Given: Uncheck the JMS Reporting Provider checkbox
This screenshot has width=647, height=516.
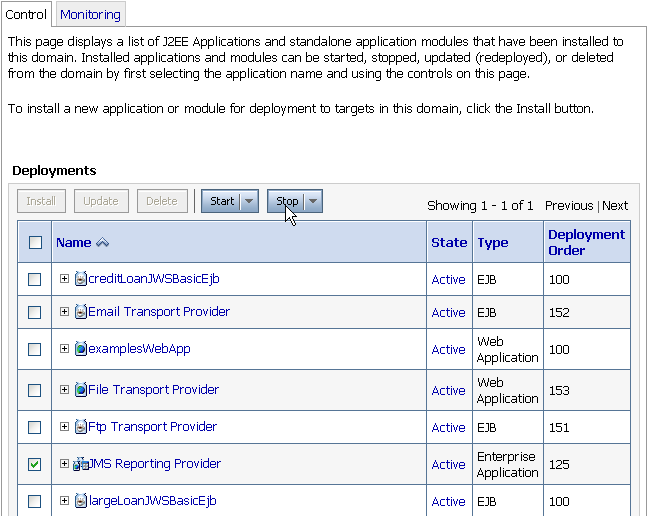Looking at the screenshot, I should point(34,464).
